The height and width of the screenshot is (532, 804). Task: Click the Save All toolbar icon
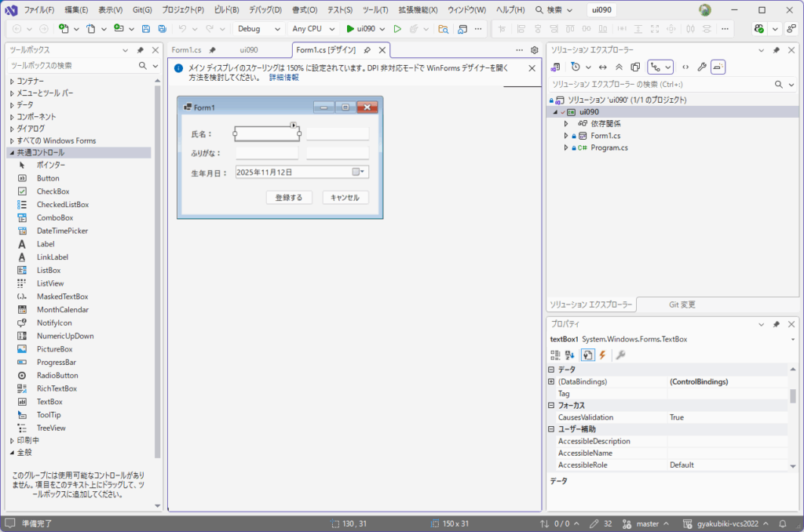tap(161, 29)
